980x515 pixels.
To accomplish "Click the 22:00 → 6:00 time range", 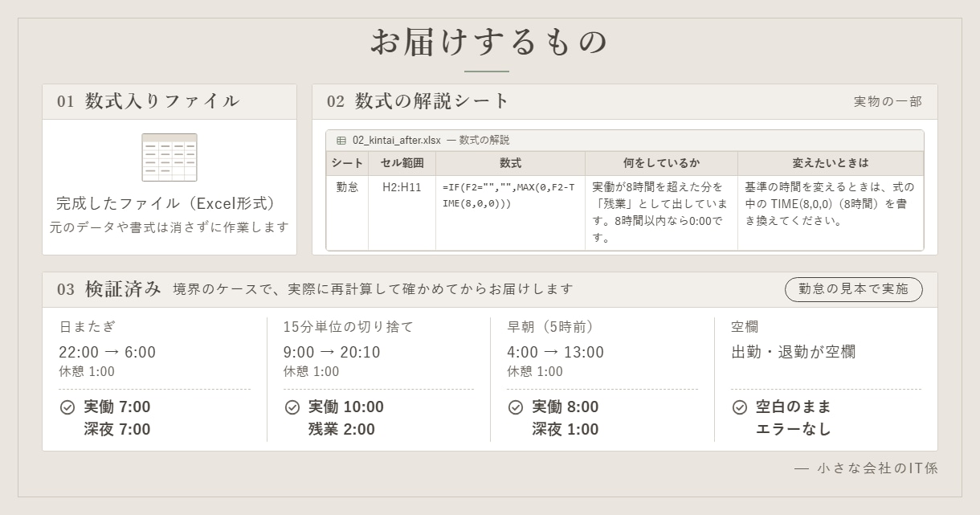I will 107,352.
